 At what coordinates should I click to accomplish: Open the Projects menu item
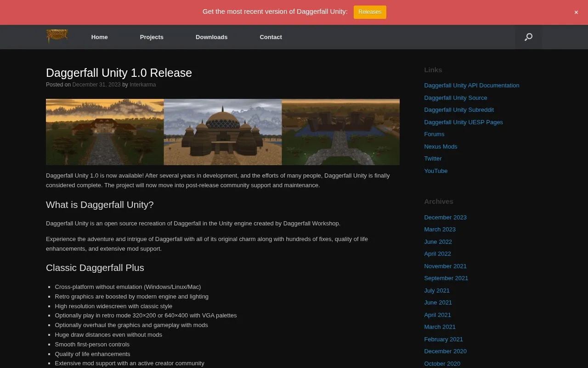click(x=152, y=37)
